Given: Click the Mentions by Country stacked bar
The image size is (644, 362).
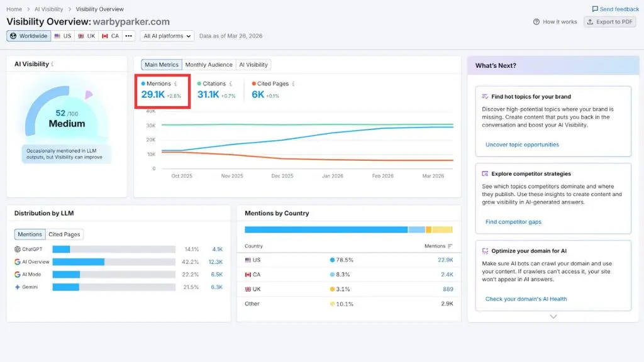Looking at the screenshot, I should [x=348, y=229].
